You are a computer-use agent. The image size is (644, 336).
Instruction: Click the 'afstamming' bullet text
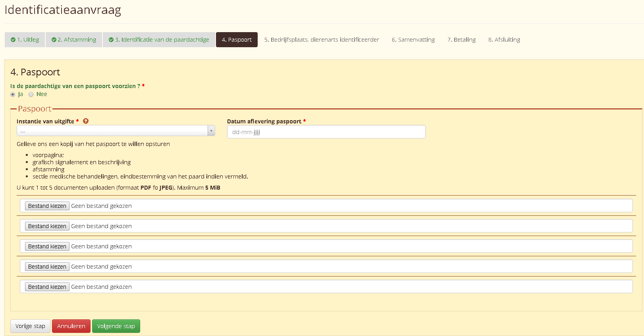coord(48,169)
